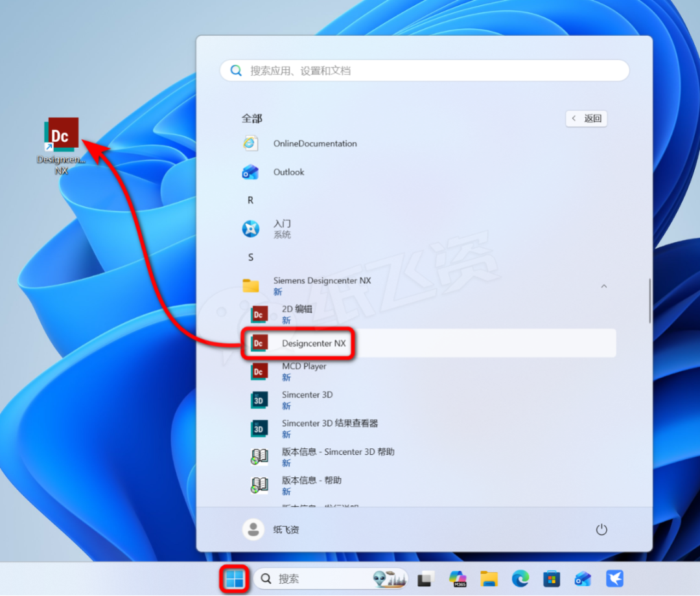
Task: Open File Explorer from the taskbar
Action: point(489,579)
